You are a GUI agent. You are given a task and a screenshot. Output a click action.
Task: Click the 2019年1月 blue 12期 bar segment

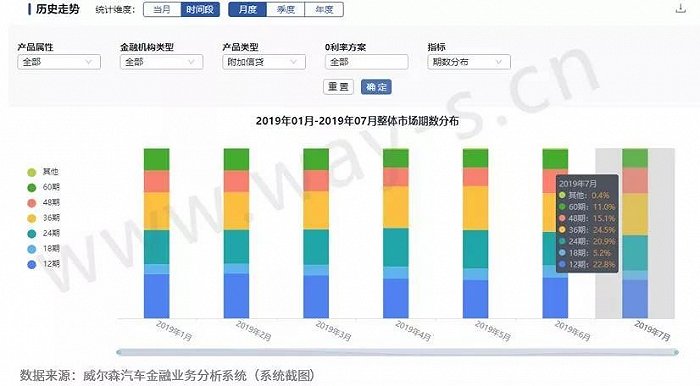157,296
